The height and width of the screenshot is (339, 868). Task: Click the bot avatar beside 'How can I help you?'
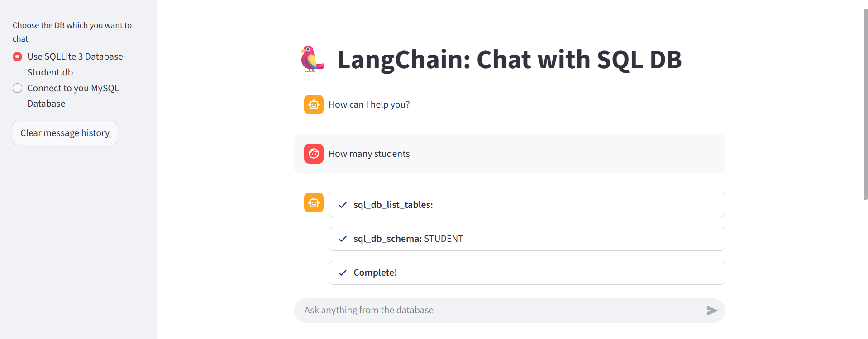click(314, 104)
